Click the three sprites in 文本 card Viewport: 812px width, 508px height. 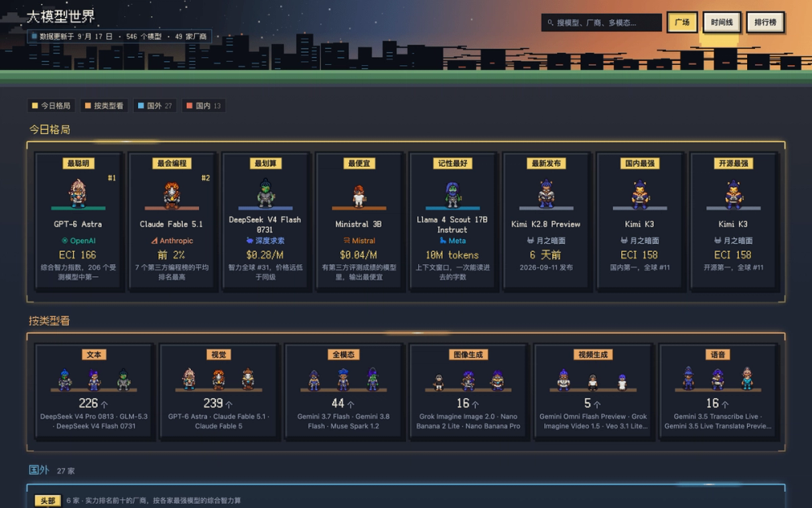(93, 379)
